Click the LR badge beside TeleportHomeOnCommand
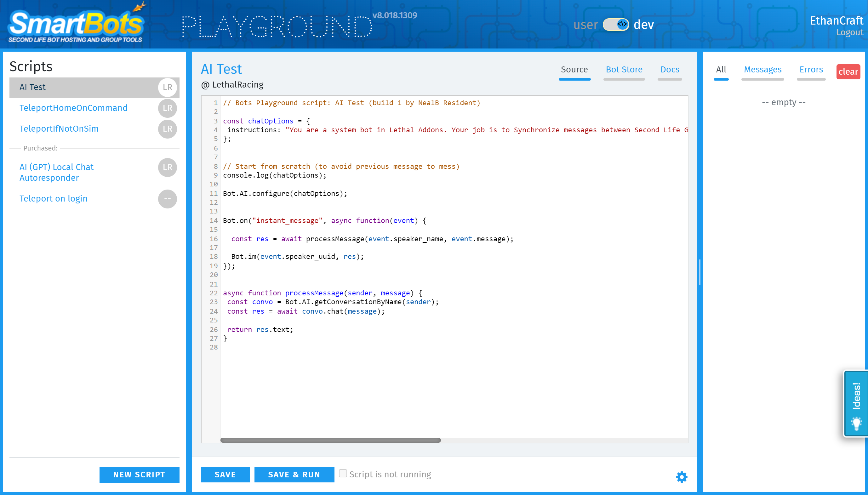The height and width of the screenshot is (495, 868). coord(167,108)
